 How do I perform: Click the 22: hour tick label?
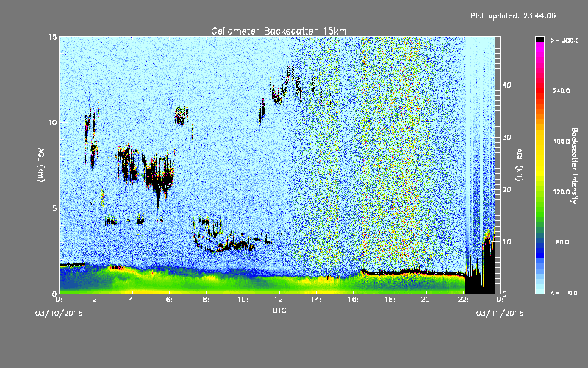pos(463,300)
